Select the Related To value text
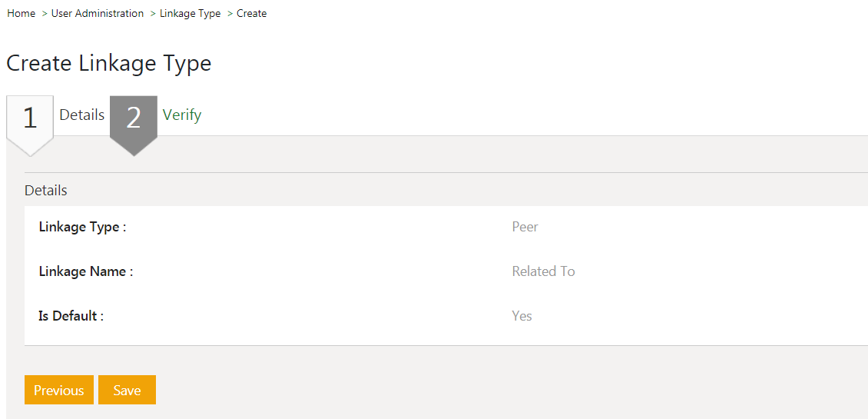 543,272
